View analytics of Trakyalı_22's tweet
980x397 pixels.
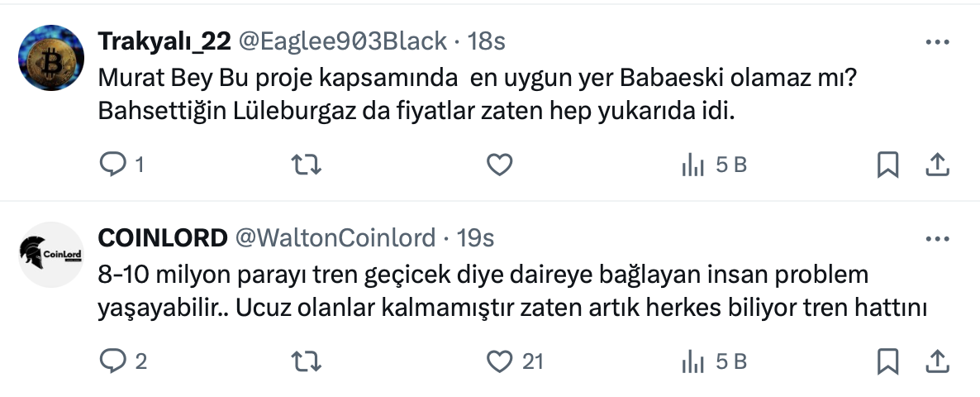tap(692, 165)
